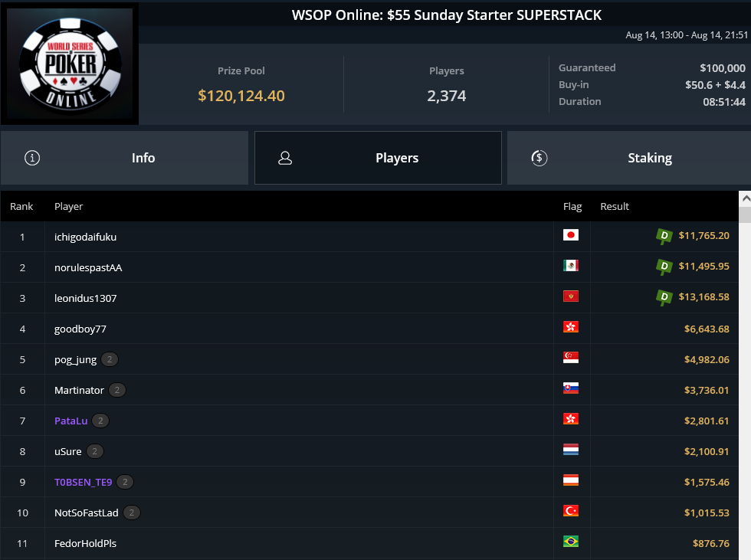Sort by the Rank column header
The height and width of the screenshot is (560, 751).
pos(21,206)
